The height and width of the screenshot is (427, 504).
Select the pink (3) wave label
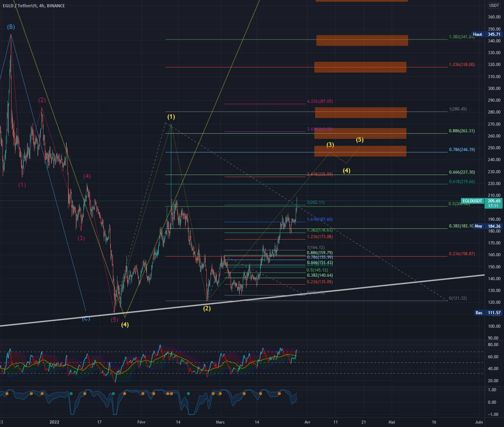(81, 238)
